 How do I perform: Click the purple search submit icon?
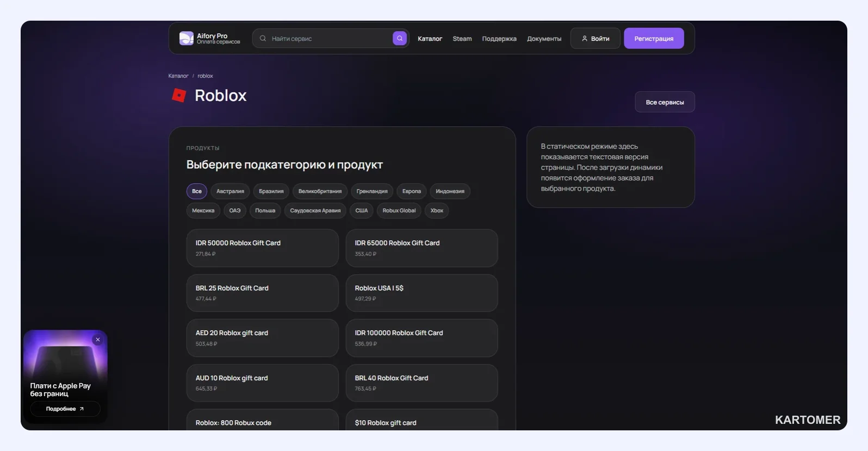click(x=400, y=38)
